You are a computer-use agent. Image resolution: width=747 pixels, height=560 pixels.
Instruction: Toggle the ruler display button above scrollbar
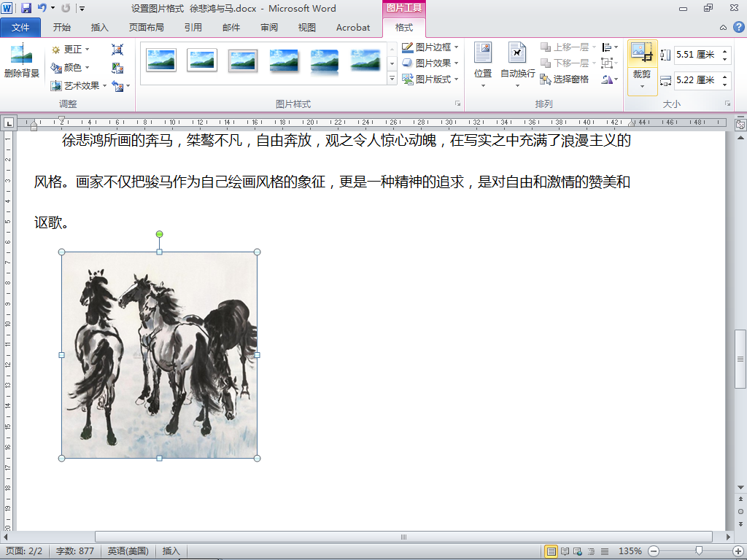740,125
